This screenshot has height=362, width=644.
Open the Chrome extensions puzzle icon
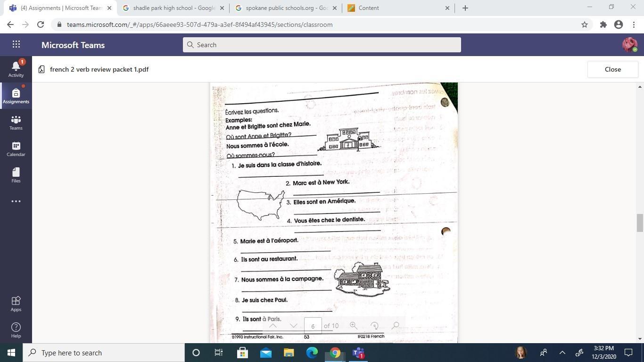point(603,25)
